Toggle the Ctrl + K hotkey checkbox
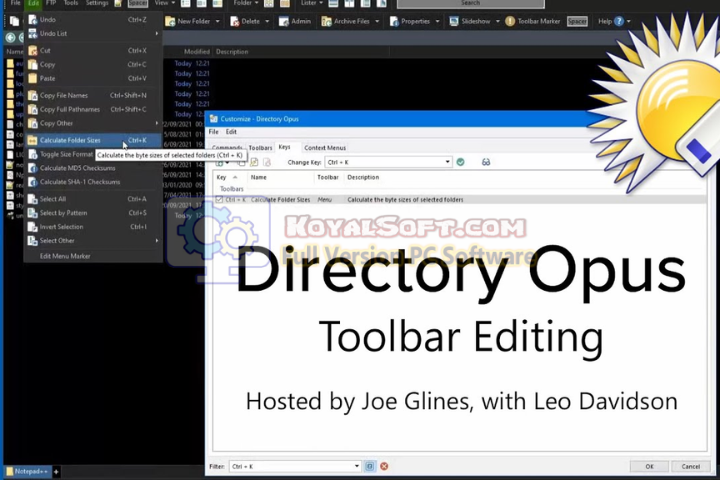 [219, 200]
